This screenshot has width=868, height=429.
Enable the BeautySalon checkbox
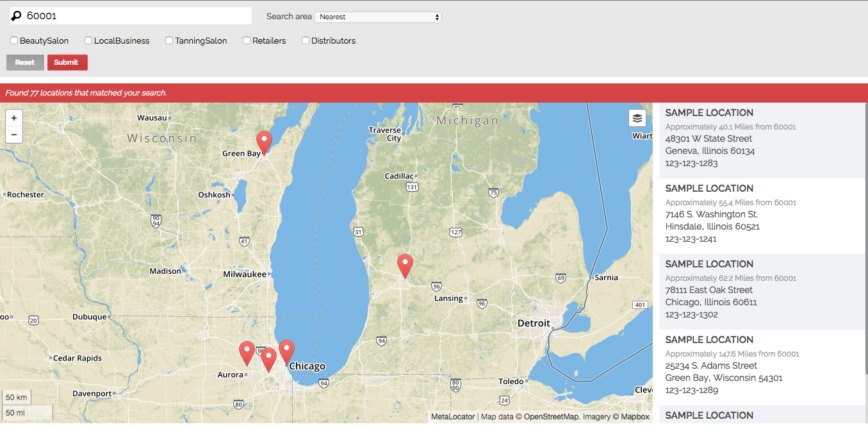14,40
